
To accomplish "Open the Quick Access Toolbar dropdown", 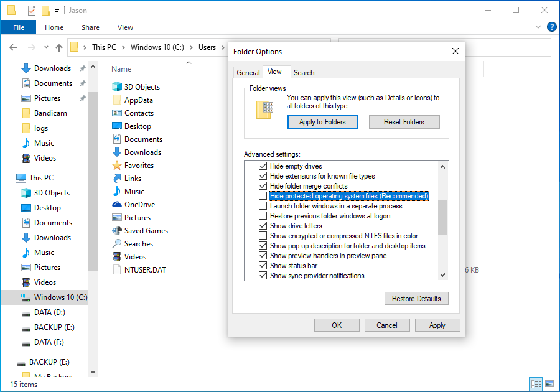I will coord(56,10).
